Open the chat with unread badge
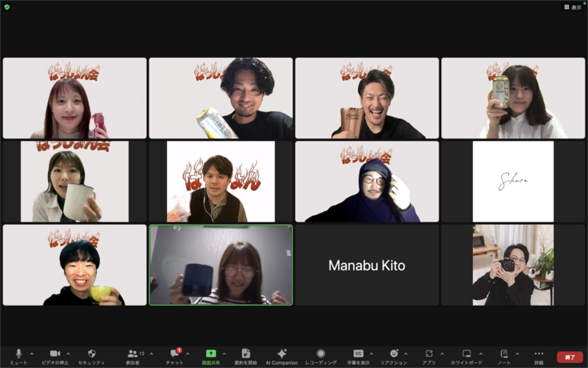The height and width of the screenshot is (368, 588). pyautogui.click(x=174, y=354)
